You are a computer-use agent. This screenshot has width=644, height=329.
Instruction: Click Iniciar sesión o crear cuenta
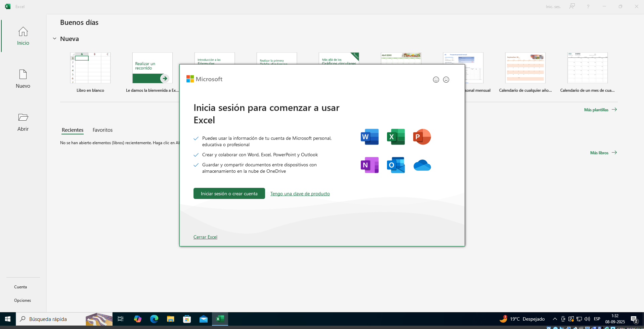[x=229, y=194]
